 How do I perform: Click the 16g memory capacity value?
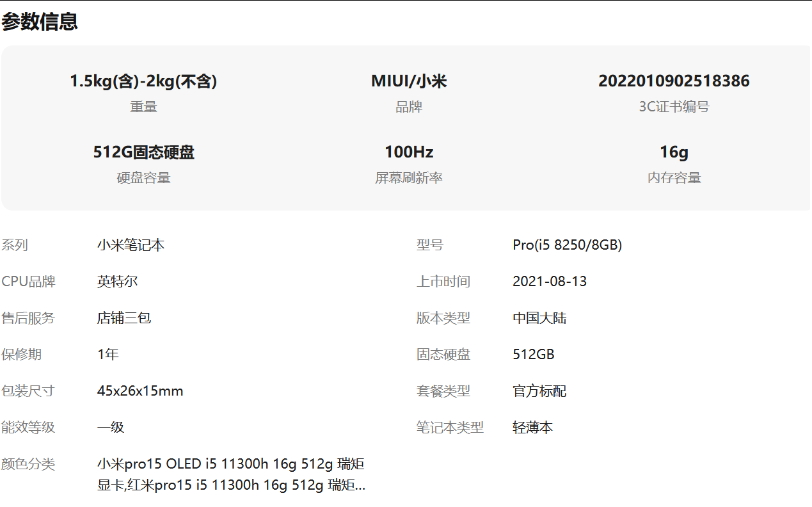coord(674,152)
